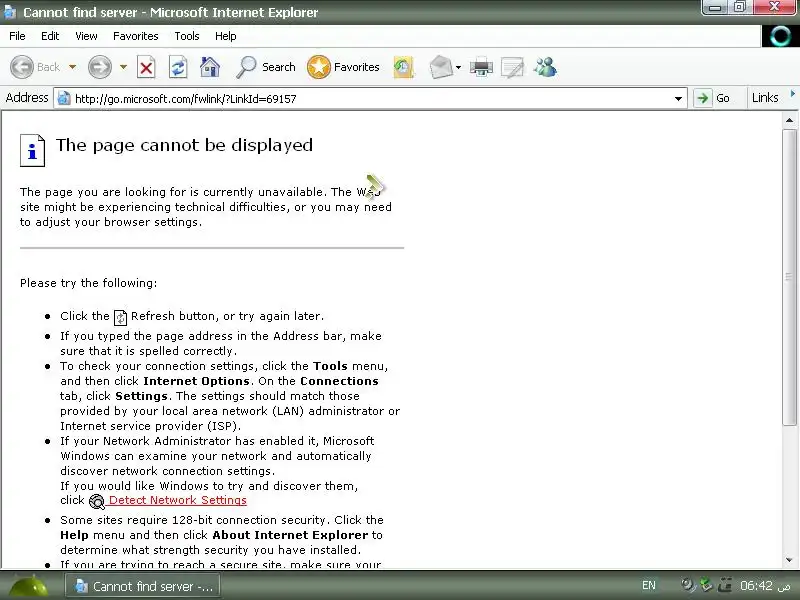Image resolution: width=800 pixels, height=600 pixels.
Task: Click the second system tray icon
Action: [x=706, y=585]
